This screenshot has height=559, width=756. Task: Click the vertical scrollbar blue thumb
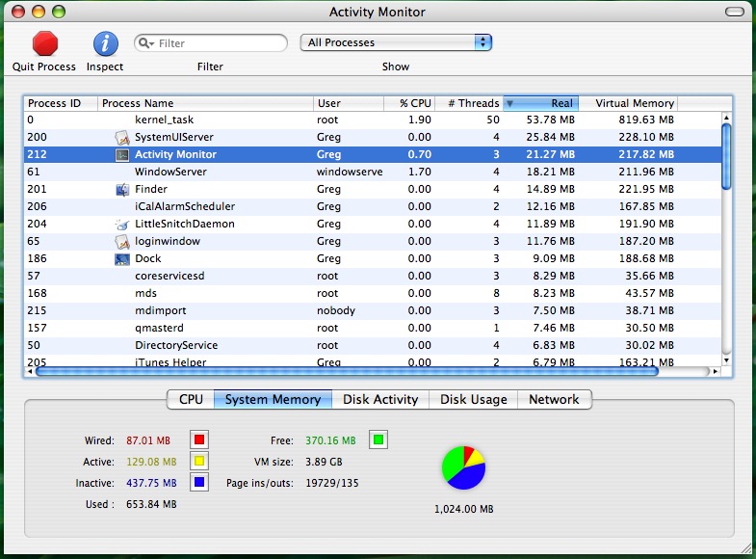pos(726,156)
